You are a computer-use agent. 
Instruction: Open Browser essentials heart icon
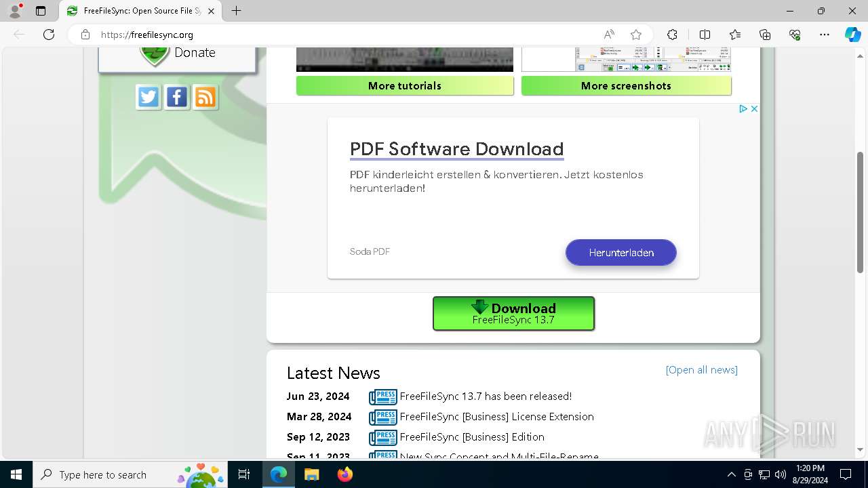coord(795,35)
